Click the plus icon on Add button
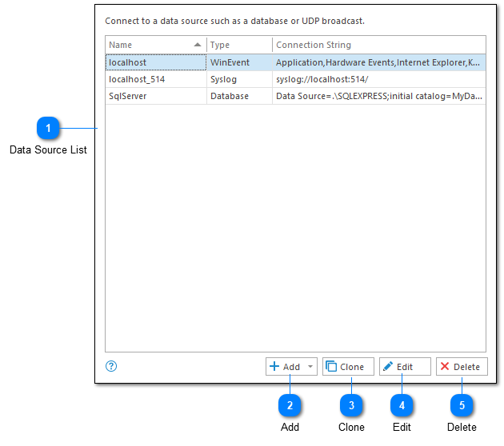 [x=274, y=367]
